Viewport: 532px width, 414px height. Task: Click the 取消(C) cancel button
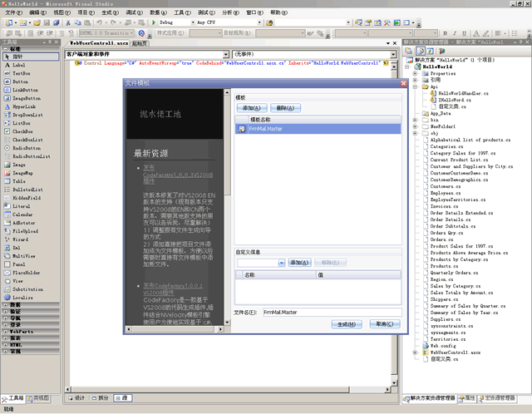point(385,324)
